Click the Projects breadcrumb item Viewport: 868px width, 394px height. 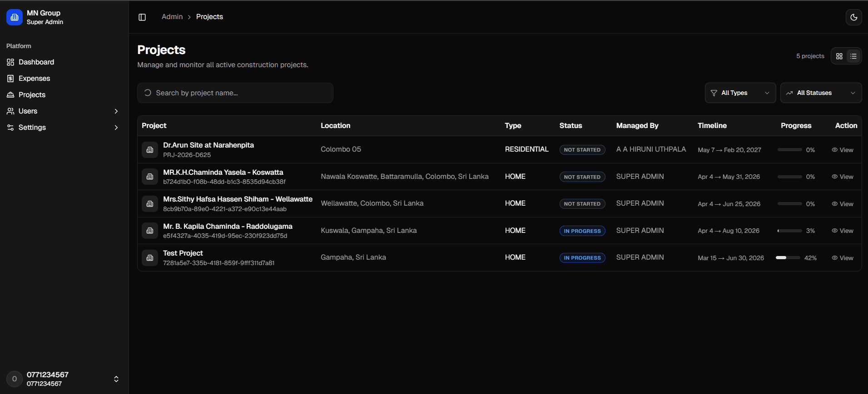pos(209,17)
